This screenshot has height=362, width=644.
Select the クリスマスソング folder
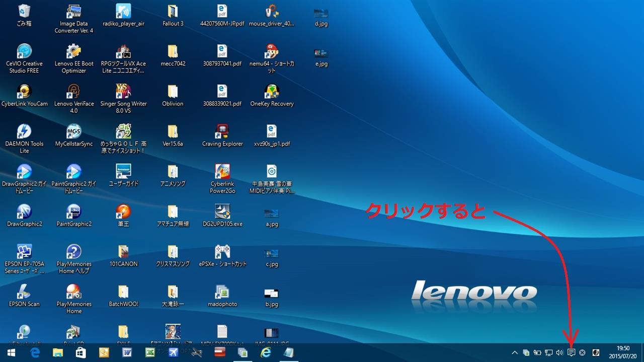coord(173,255)
